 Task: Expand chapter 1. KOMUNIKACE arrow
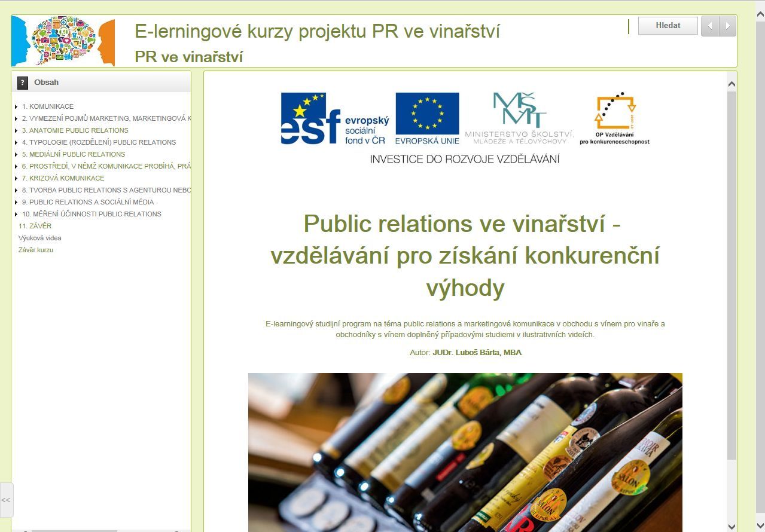(16, 107)
